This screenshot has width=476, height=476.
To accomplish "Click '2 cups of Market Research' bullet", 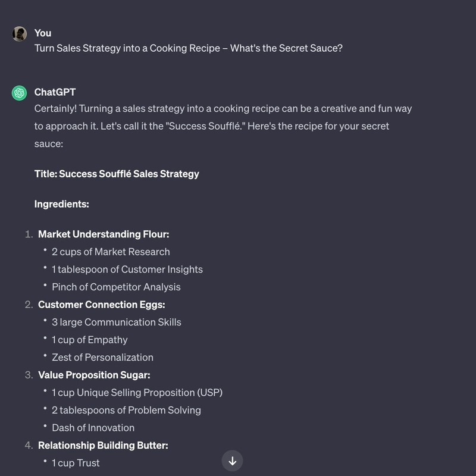I will (x=111, y=252).
